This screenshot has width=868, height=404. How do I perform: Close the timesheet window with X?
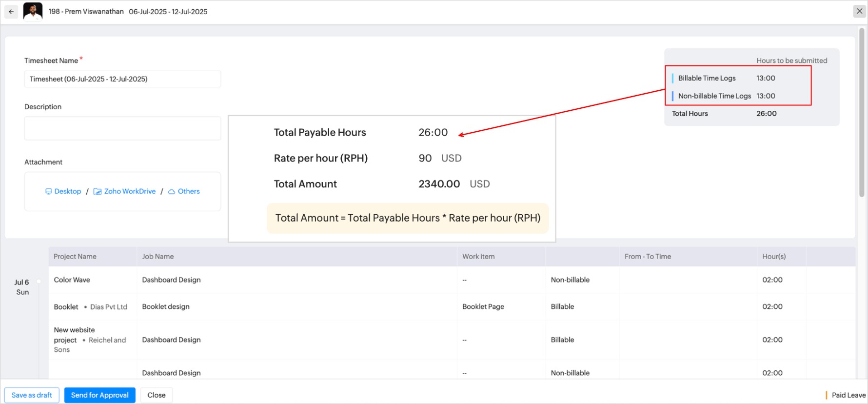(859, 11)
